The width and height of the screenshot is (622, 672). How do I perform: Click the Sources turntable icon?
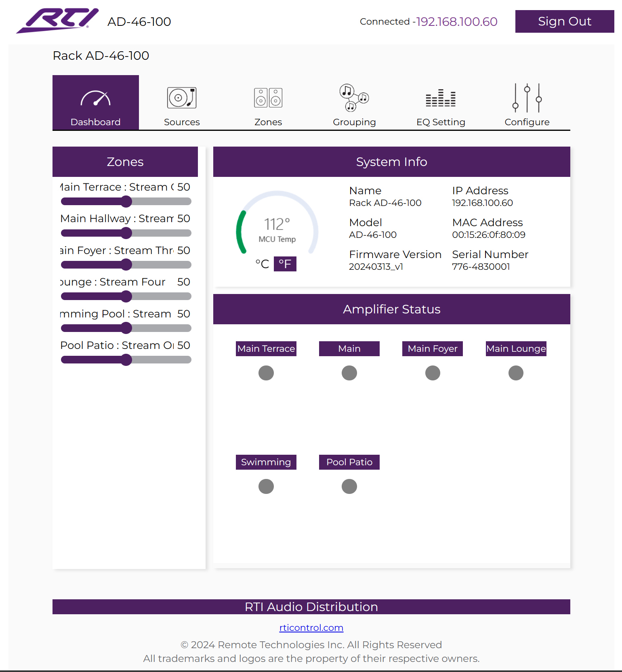coord(182,98)
